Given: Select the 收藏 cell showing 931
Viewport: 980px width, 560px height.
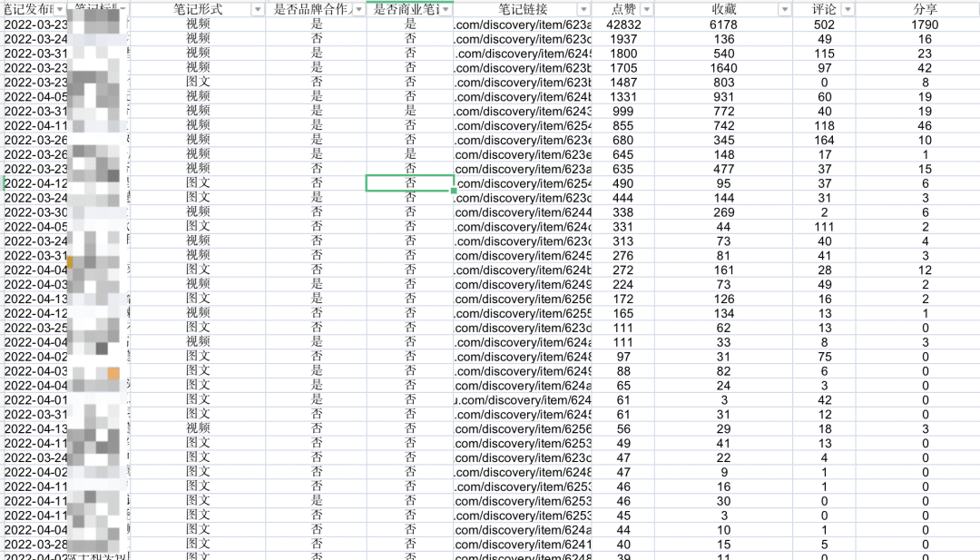Looking at the screenshot, I should coord(724,96).
